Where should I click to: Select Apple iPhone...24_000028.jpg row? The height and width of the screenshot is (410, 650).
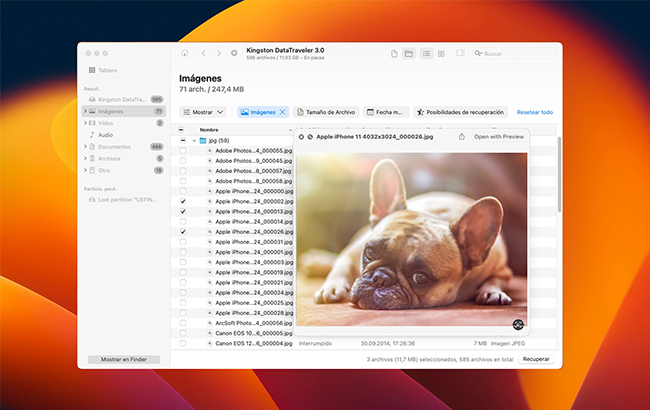point(254,313)
